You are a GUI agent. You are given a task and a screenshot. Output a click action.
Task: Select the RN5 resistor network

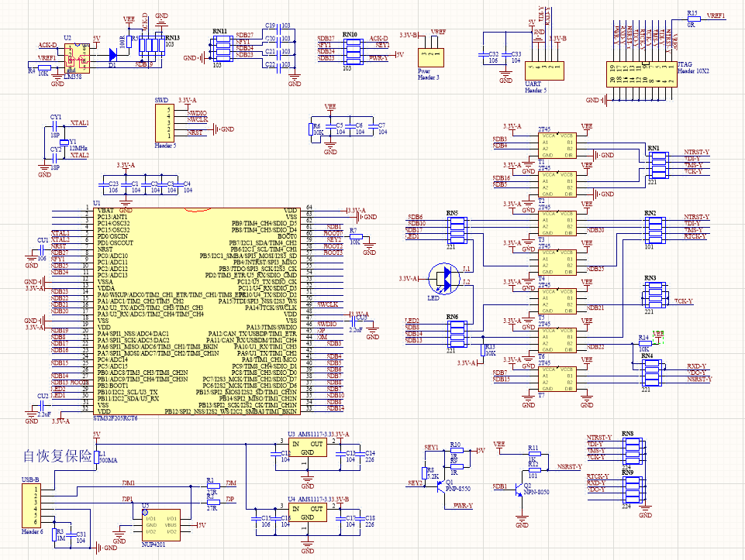point(457,231)
